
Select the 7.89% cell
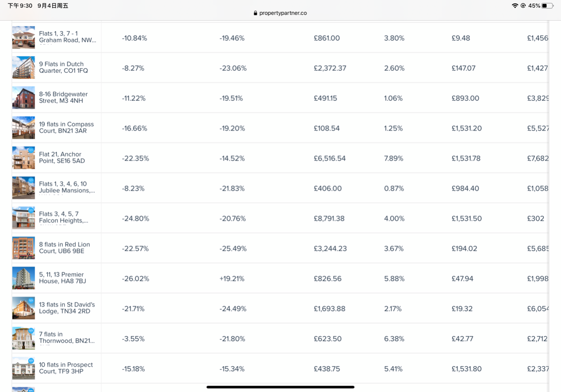[x=394, y=158]
